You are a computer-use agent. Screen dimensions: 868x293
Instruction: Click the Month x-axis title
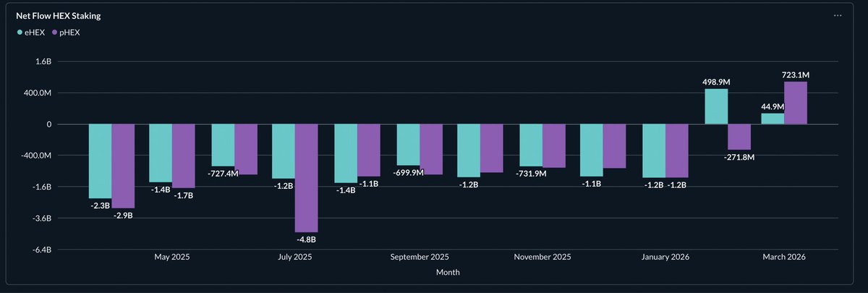click(448, 273)
